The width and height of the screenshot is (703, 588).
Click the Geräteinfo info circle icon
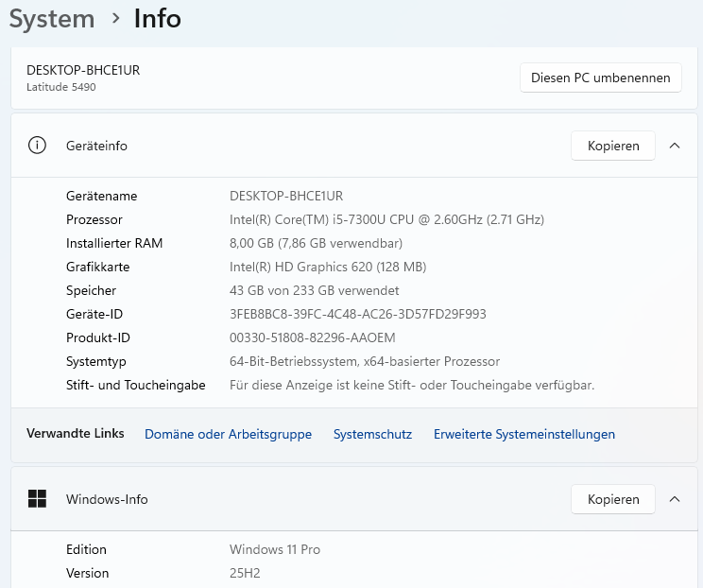[x=37, y=146]
